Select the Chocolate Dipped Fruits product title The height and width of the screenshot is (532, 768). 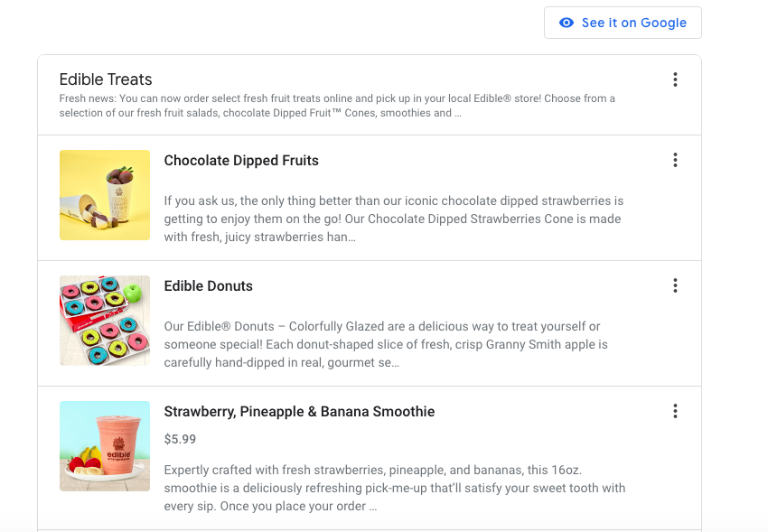click(241, 160)
